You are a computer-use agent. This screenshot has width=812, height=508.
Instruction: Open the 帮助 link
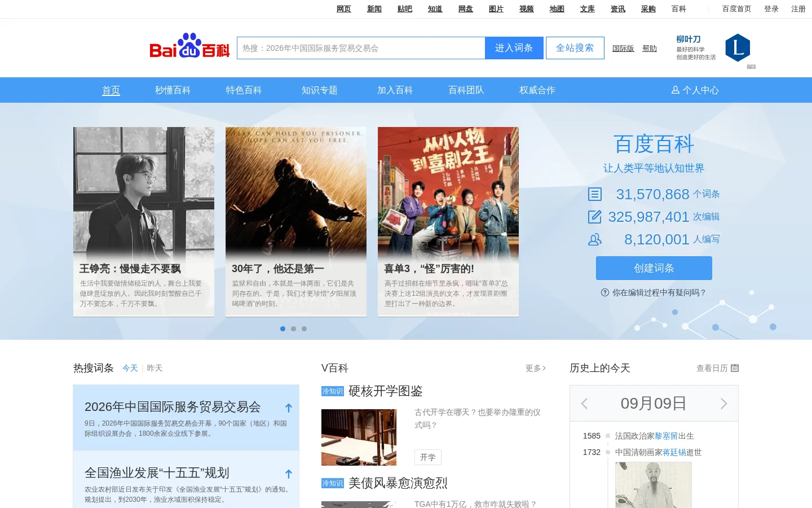tap(650, 49)
